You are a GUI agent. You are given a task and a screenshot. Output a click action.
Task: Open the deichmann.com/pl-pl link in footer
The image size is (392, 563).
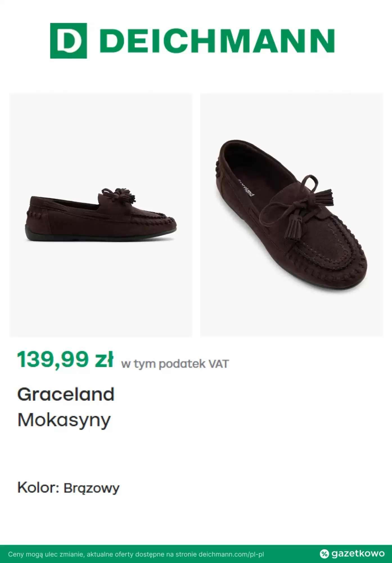point(231,554)
